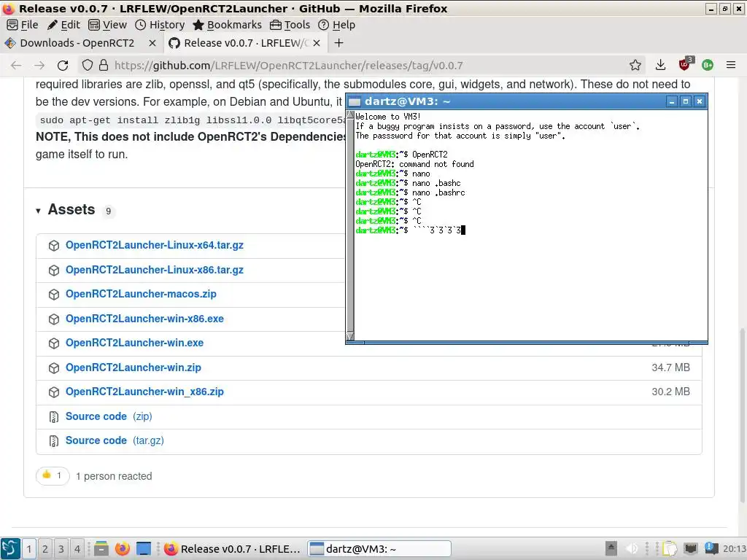Image resolution: width=747 pixels, height=560 pixels.
Task: Open the Tools menu
Action: [290, 25]
